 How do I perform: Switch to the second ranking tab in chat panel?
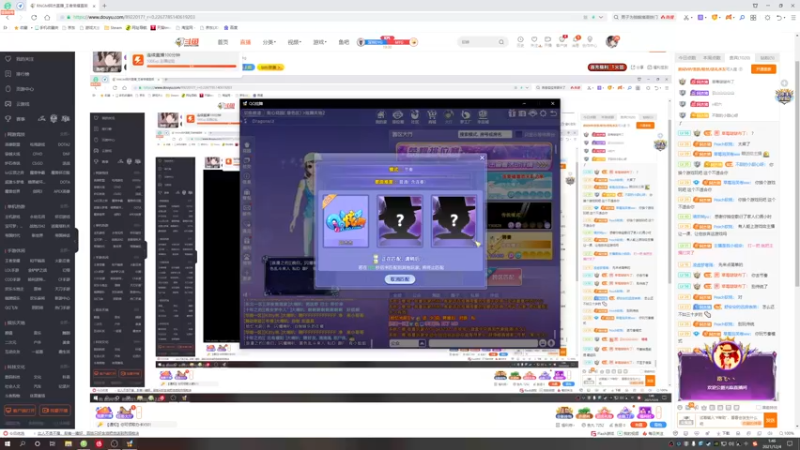coord(712,58)
